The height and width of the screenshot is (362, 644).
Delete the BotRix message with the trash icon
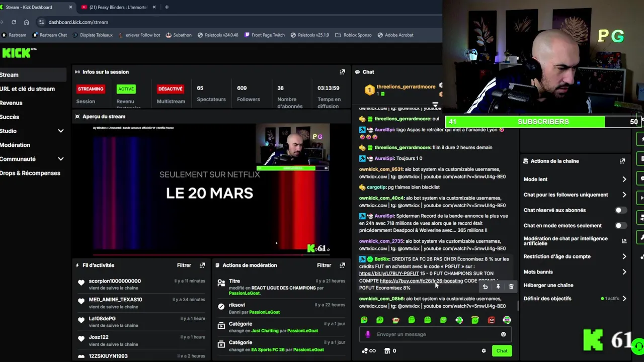point(511,287)
